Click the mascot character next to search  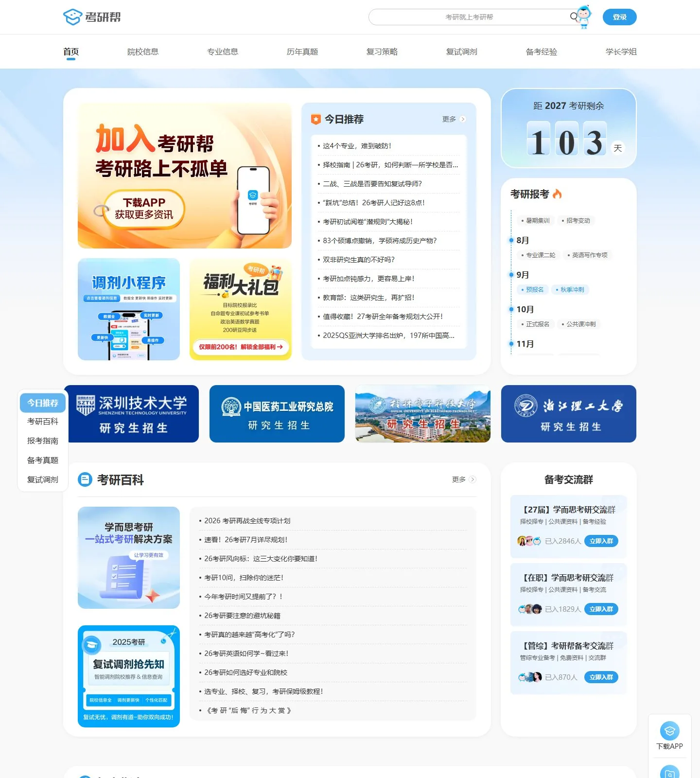[x=584, y=17]
